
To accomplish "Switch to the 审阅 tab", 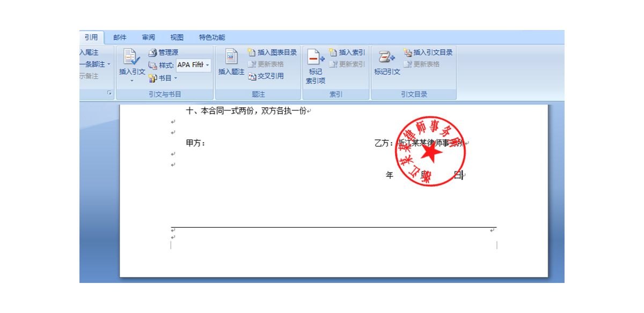I will click(x=149, y=38).
